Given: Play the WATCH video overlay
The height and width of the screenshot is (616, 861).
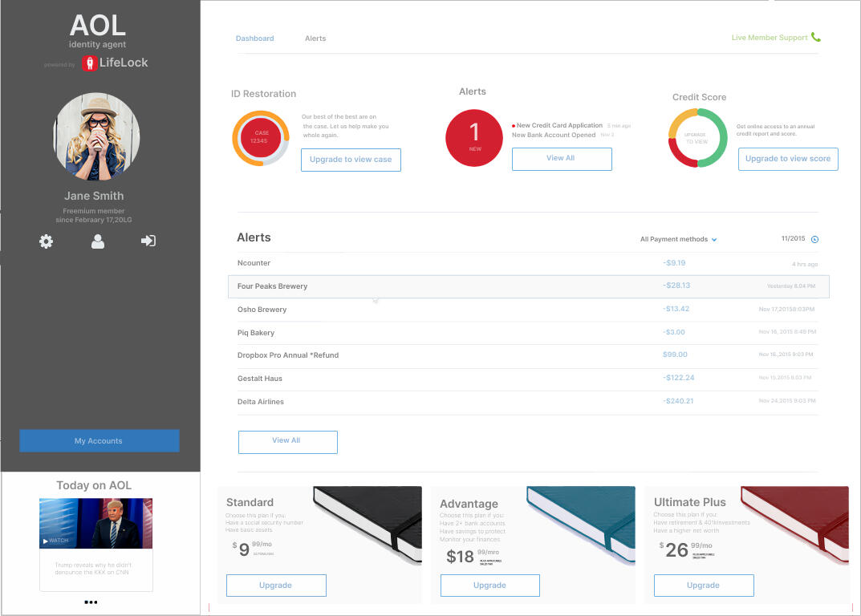Looking at the screenshot, I should click(x=56, y=541).
